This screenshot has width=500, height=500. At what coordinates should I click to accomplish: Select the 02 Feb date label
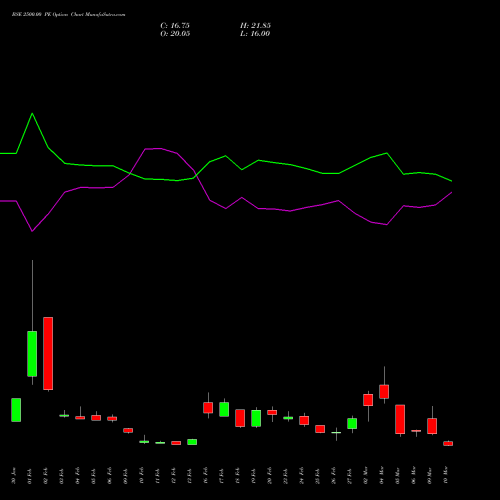pos(46,476)
